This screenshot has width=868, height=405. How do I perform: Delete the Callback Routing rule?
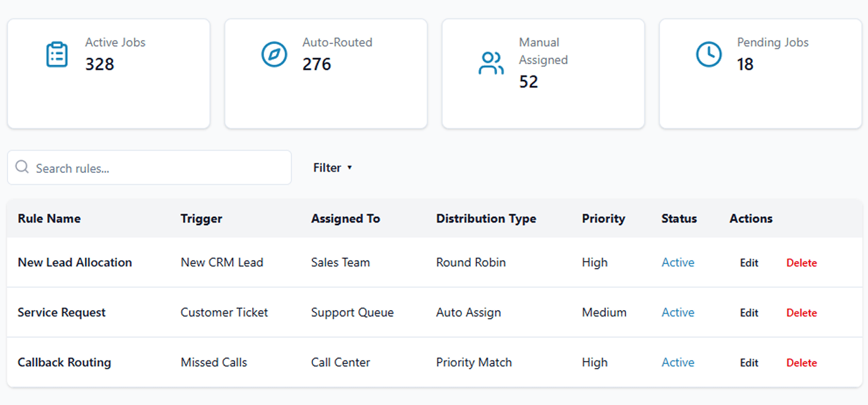tap(801, 363)
